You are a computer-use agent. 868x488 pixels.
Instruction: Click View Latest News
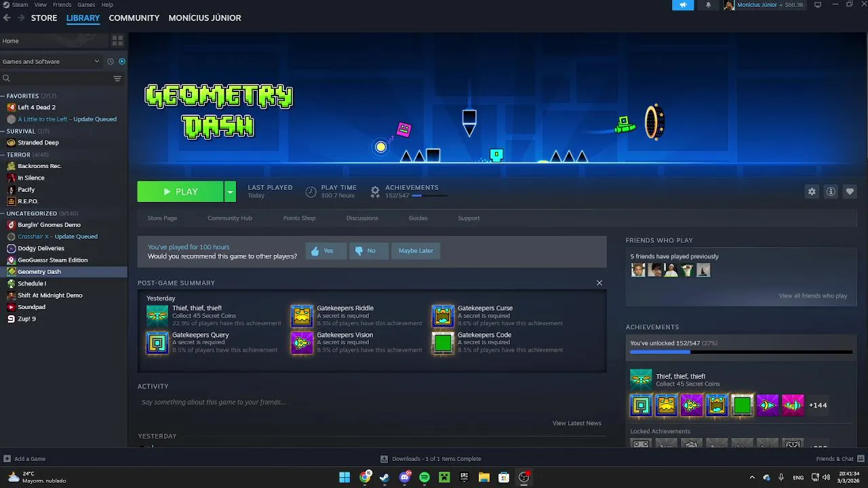[x=576, y=423]
